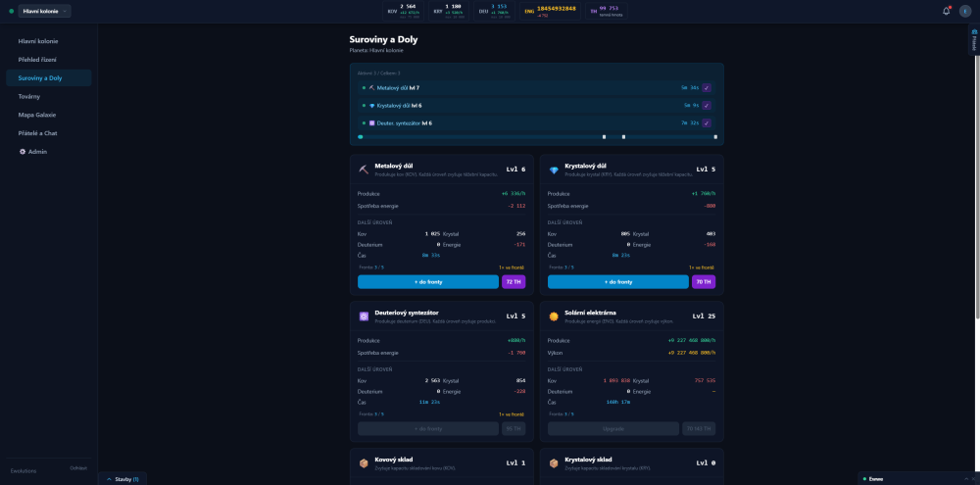Click the Solární elektrárna sun icon
This screenshot has width=980, height=485.
pyautogui.click(x=554, y=316)
